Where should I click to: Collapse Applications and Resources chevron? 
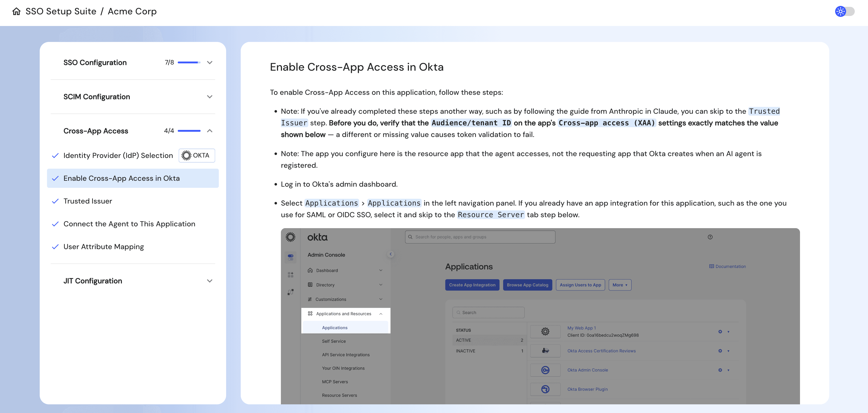pyautogui.click(x=381, y=314)
